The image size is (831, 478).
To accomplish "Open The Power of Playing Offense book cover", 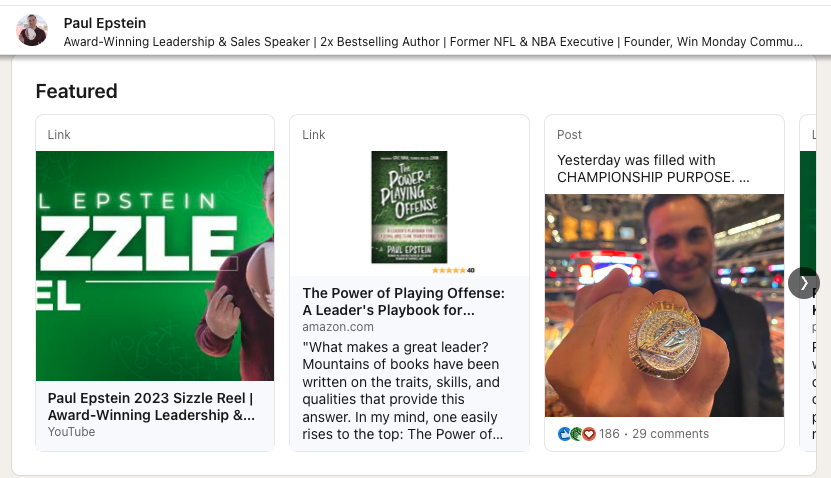I will tap(409, 207).
